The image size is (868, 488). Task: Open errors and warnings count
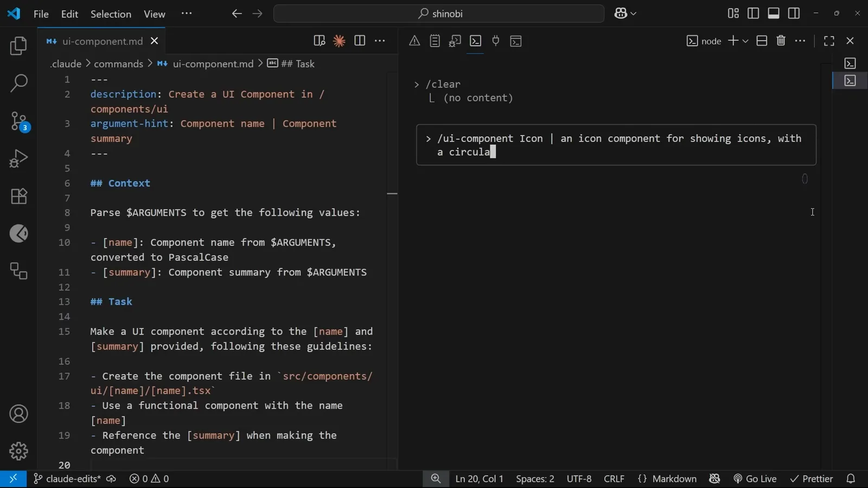coord(149,479)
